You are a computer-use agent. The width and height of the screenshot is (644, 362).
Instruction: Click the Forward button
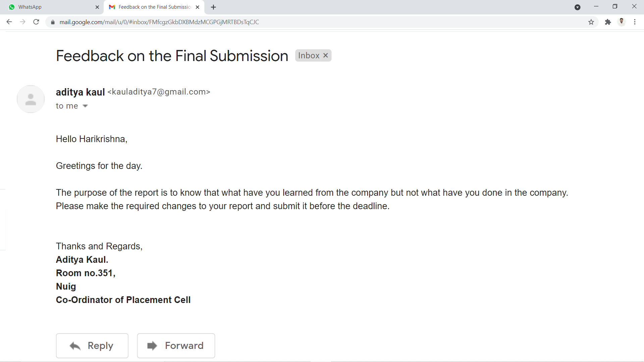[176, 346]
